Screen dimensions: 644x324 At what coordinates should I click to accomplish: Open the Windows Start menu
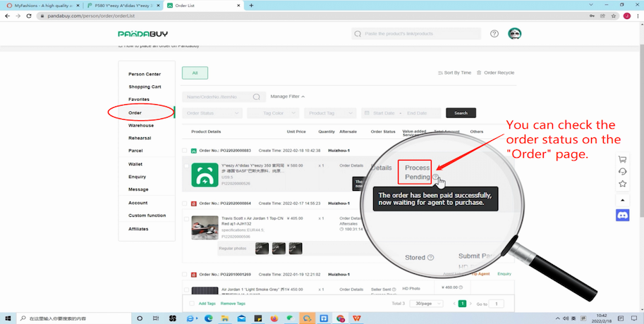(x=8, y=318)
